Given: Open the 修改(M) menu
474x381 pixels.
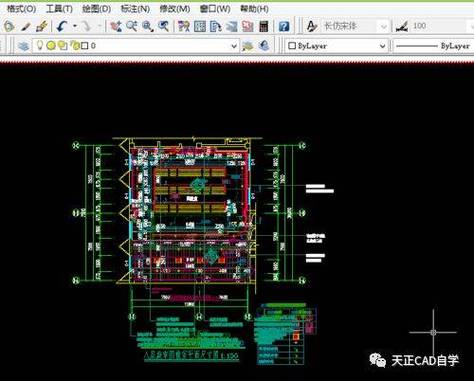Looking at the screenshot, I should pos(175,9).
